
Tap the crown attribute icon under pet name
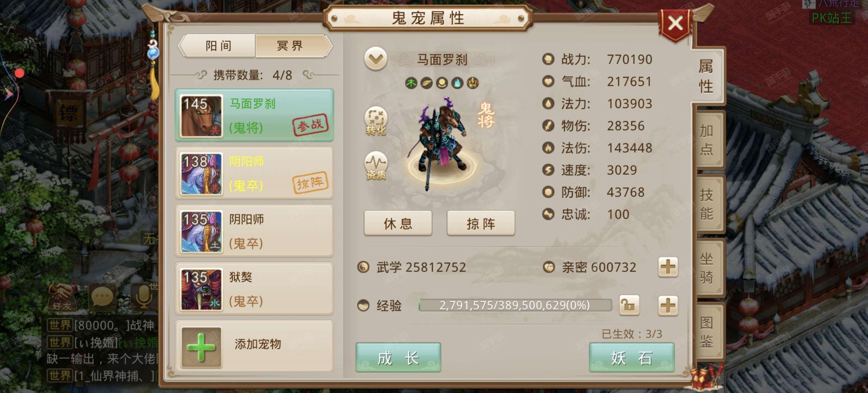472,83
